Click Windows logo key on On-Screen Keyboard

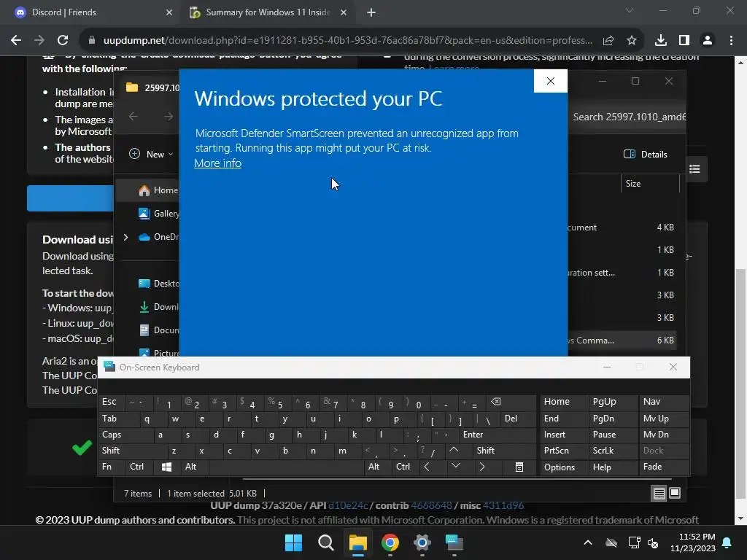(x=167, y=467)
